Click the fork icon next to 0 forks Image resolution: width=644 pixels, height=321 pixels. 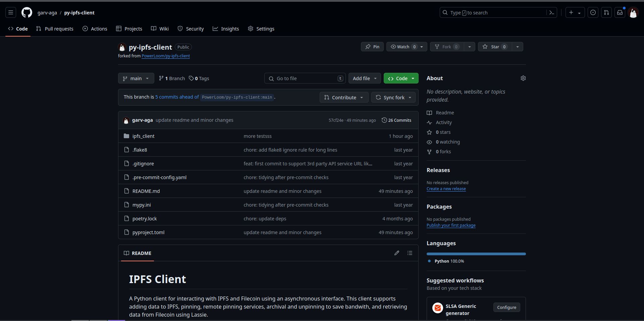tap(429, 152)
